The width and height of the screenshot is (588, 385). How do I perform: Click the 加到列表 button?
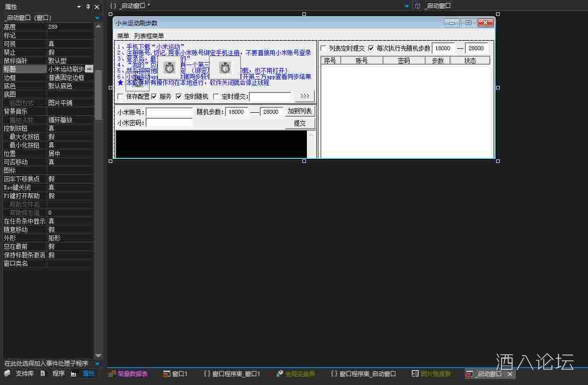299,111
